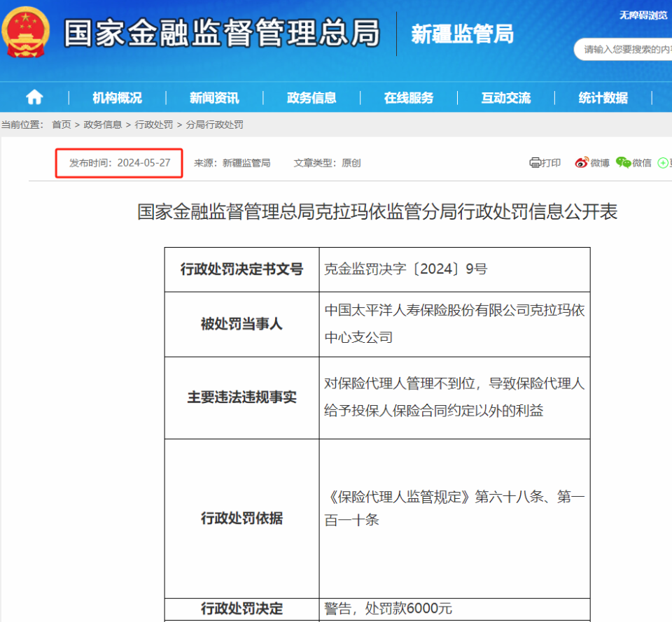Click the printer icon beside 打印
This screenshot has width=672, height=622.
pos(535,163)
